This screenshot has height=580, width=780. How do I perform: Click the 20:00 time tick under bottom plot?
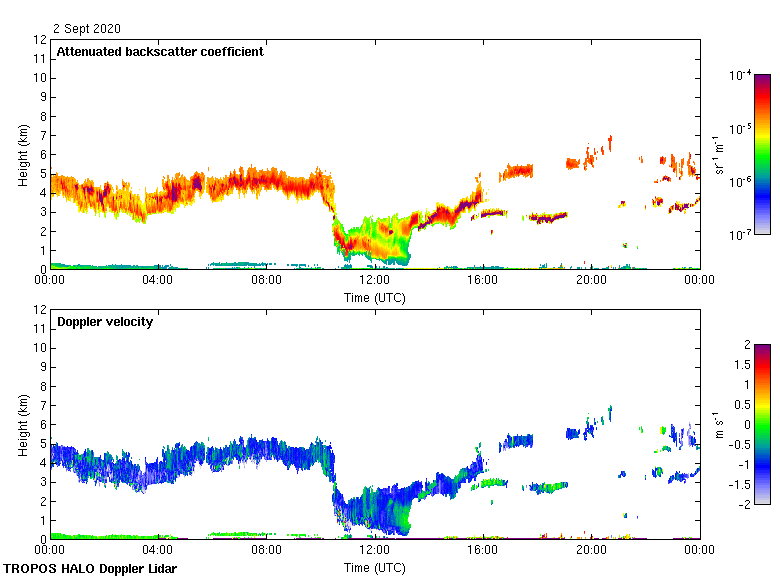590,551
